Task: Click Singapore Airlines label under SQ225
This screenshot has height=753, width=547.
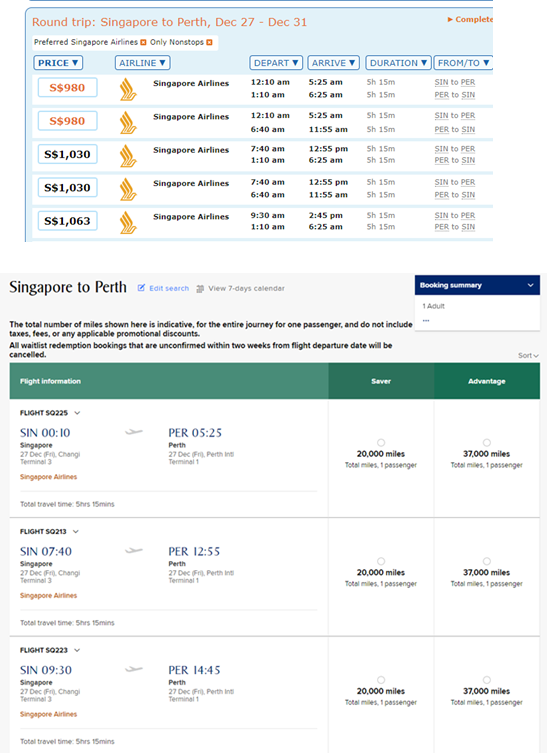Action: click(x=49, y=477)
